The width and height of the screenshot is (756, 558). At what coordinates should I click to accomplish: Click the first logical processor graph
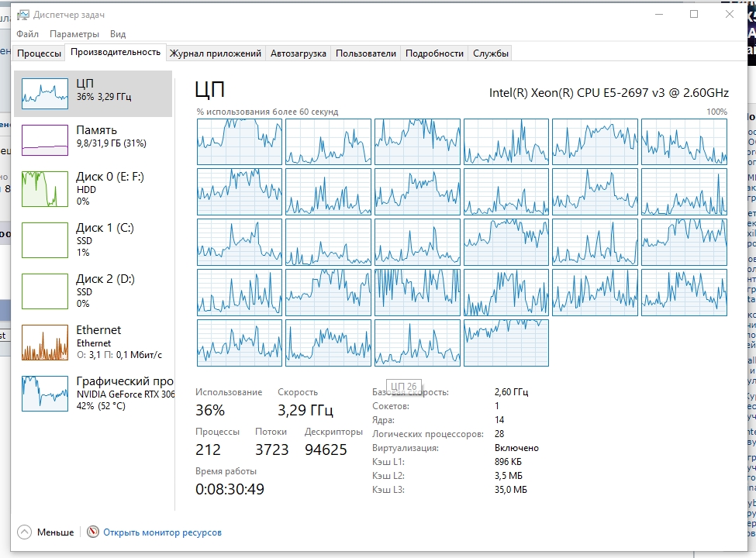[239, 142]
